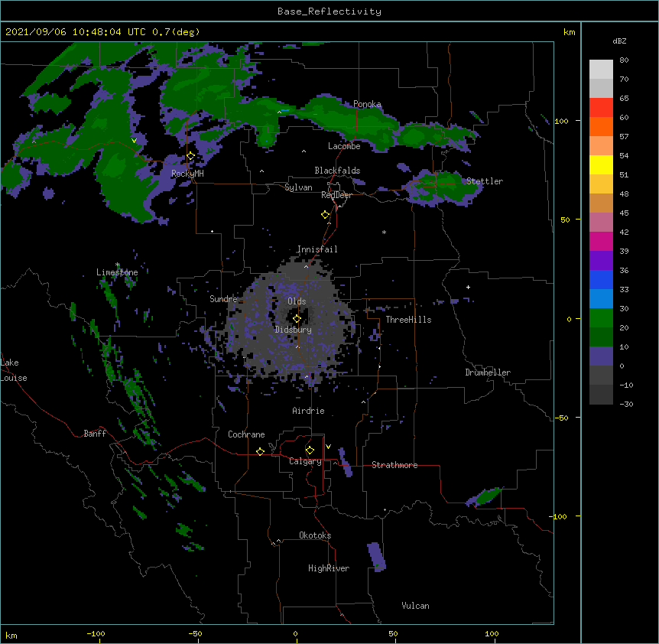This screenshot has height=644, width=659.
Task: Click the 80 dBZ legend value
Action: pos(624,60)
